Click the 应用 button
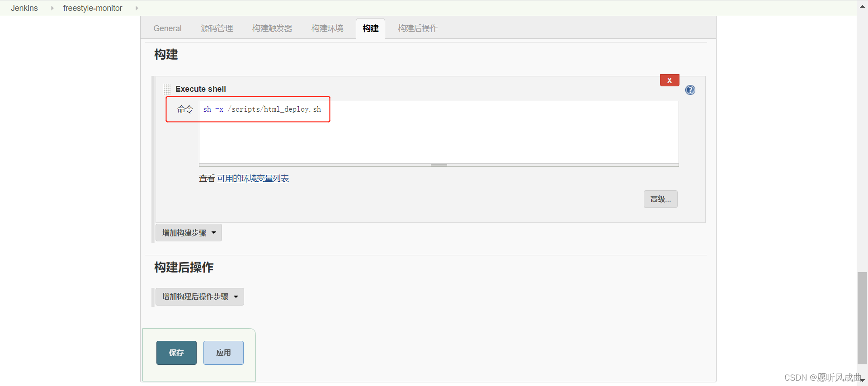Viewport: 868px width, 386px height. [223, 353]
